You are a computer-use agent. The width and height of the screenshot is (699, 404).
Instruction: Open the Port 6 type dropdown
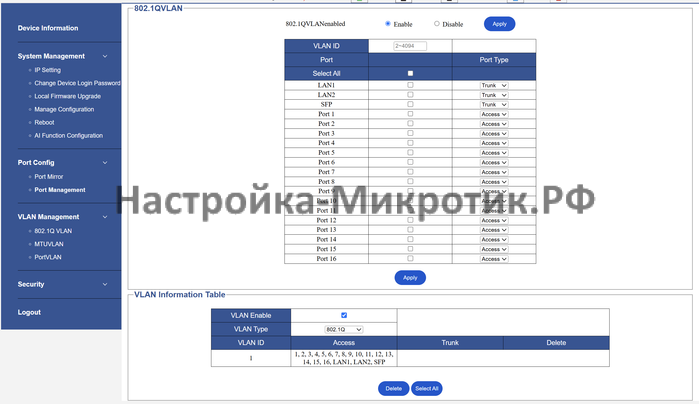[494, 162]
